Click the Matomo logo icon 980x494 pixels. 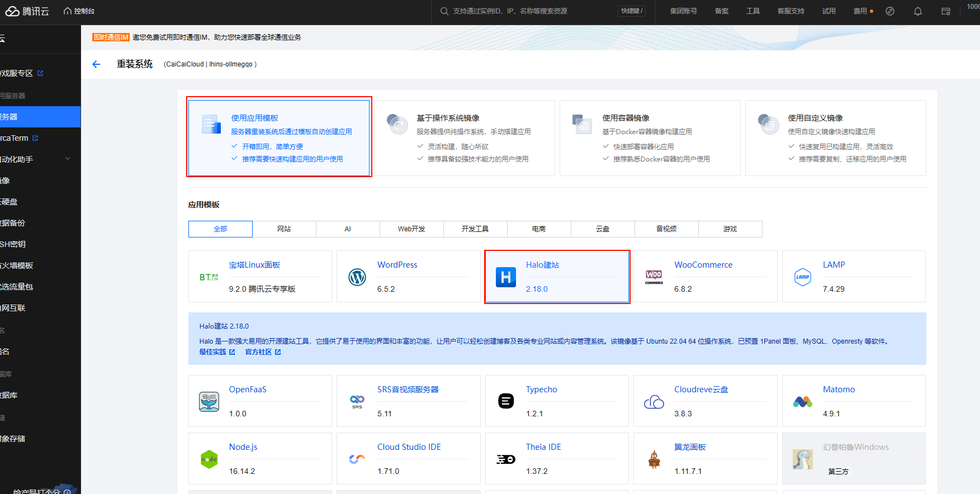(803, 401)
